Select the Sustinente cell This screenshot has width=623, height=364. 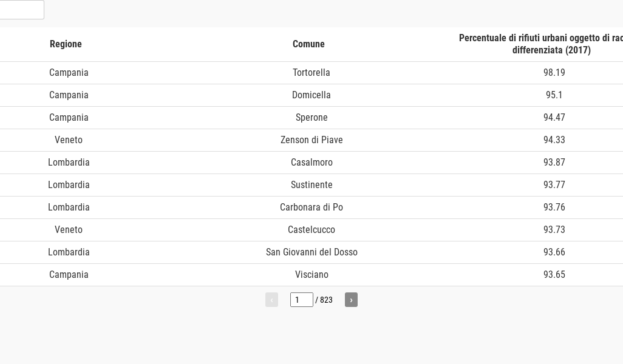point(311,185)
